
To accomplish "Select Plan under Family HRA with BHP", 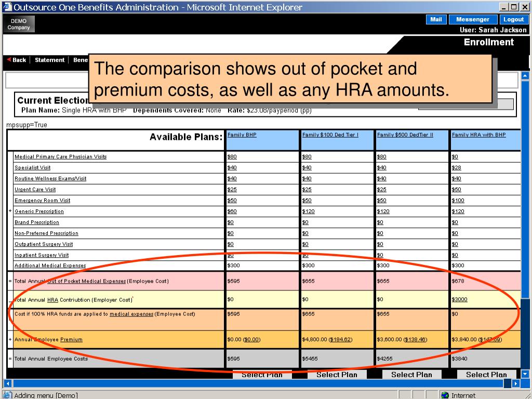I will pyautogui.click(x=486, y=375).
